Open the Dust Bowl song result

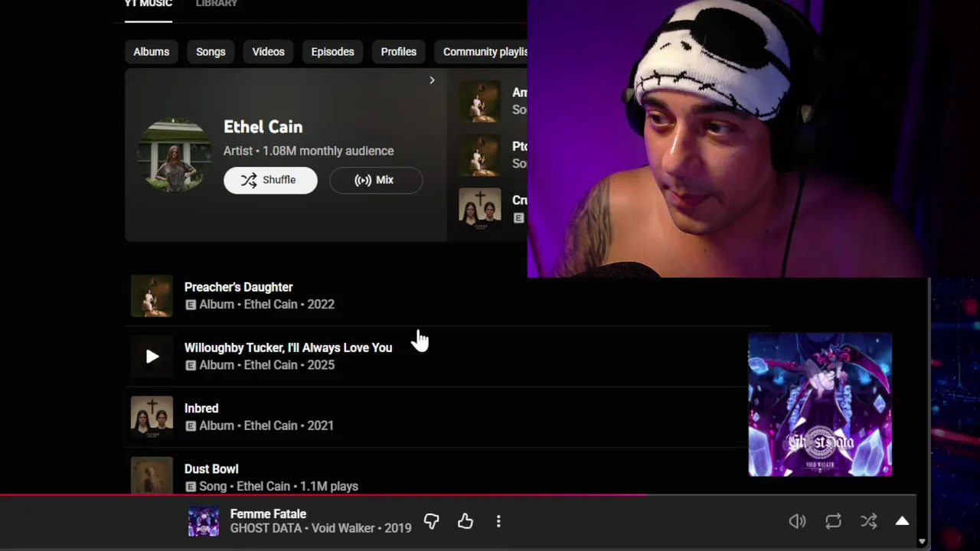211,468
